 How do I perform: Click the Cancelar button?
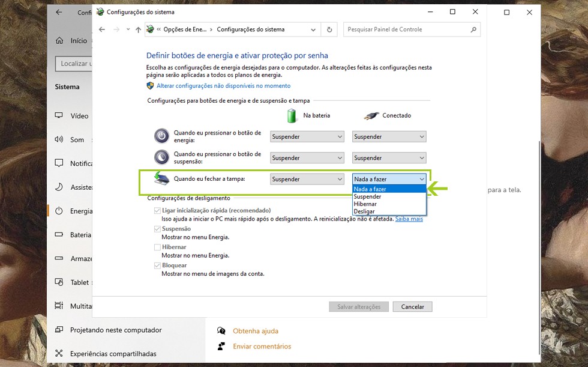click(x=412, y=307)
